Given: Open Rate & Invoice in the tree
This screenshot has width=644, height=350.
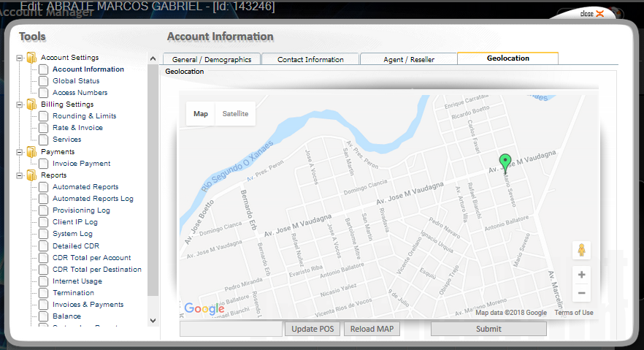Looking at the screenshot, I should coord(77,128).
